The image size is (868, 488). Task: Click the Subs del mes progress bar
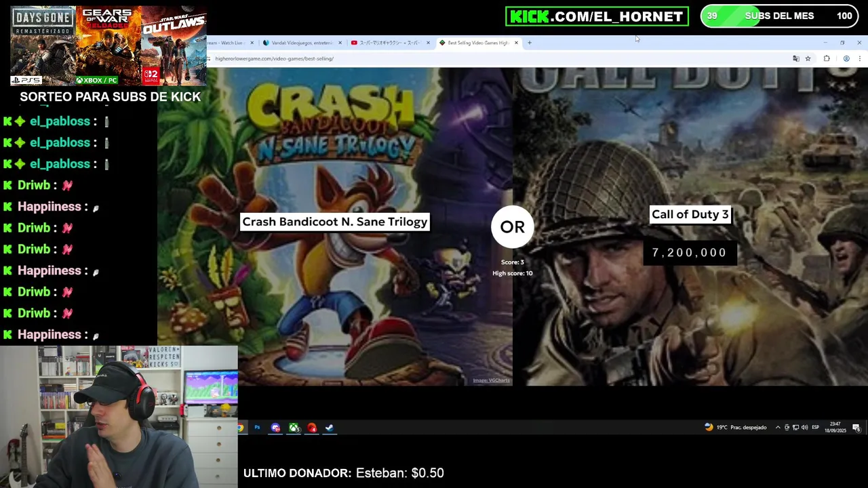(779, 16)
